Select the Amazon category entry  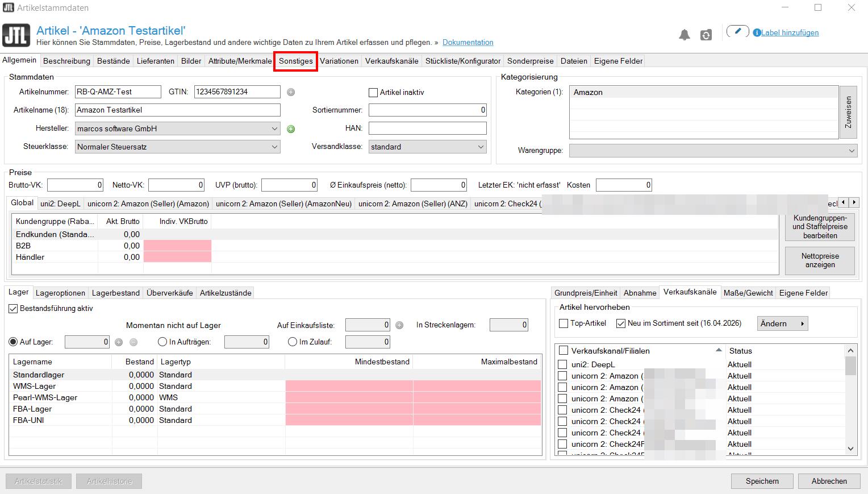point(704,92)
